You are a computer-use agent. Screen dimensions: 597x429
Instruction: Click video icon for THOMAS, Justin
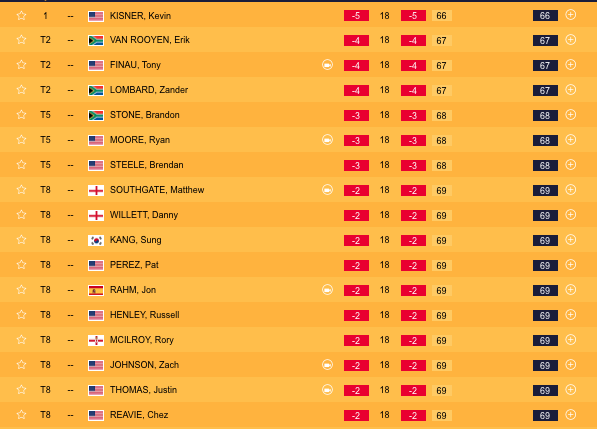[x=327, y=390]
